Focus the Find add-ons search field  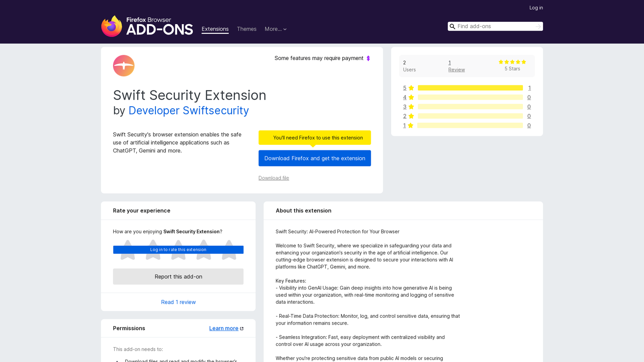coord(495,26)
